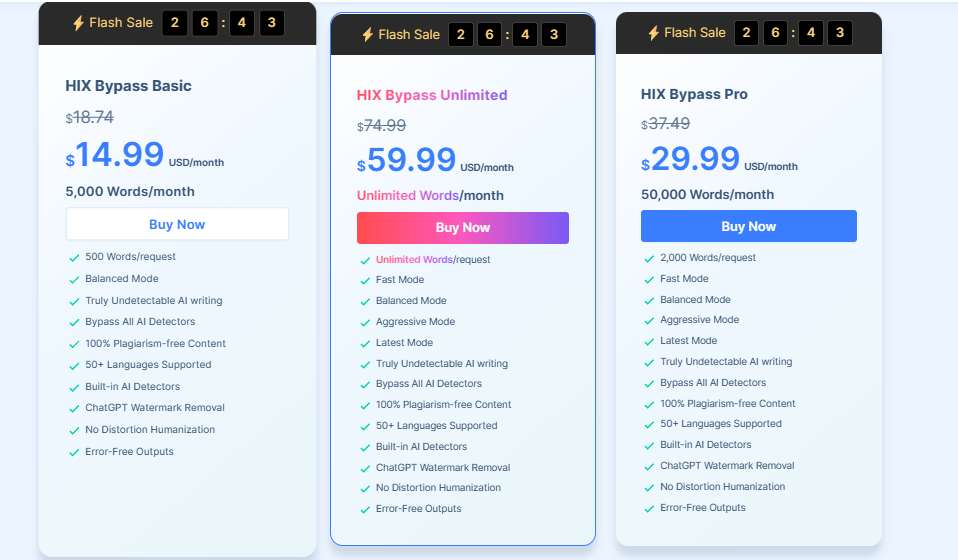Screen dimensions: 958x560
Task: Click the struck-through $37.49 original price
Action: [x=665, y=124]
